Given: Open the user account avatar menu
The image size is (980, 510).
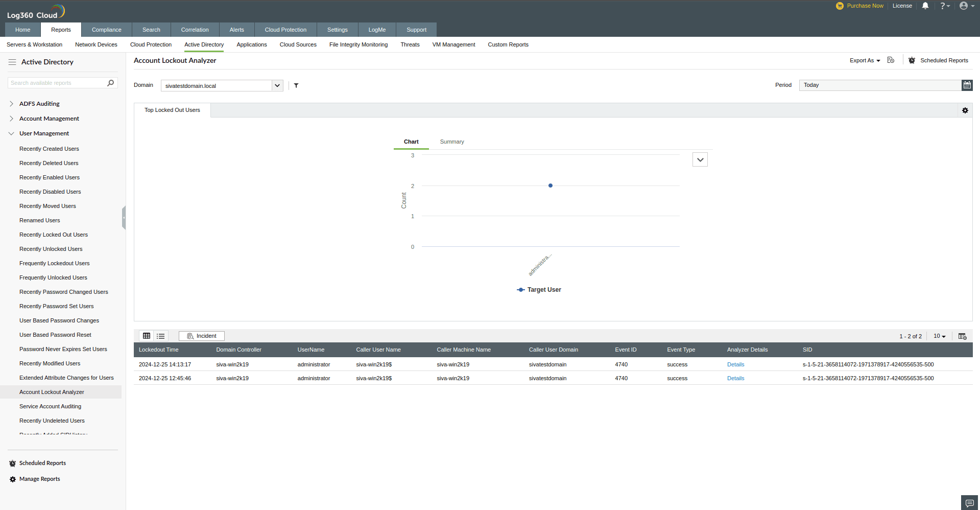Looking at the screenshot, I should point(966,6).
